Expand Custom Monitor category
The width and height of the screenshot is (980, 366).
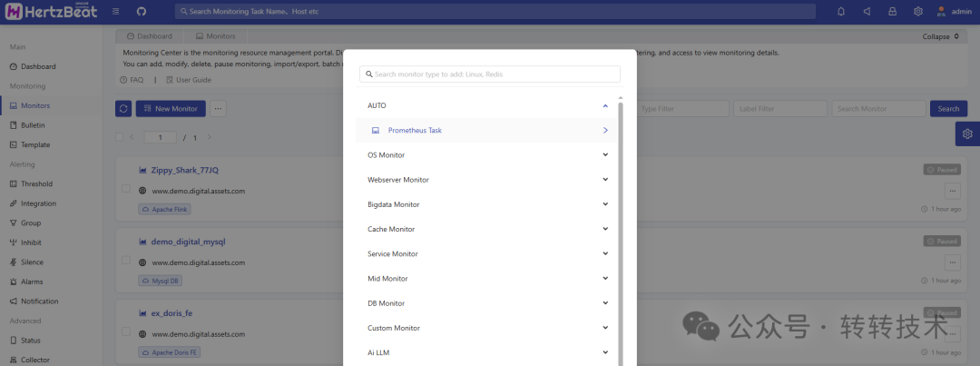tap(487, 328)
